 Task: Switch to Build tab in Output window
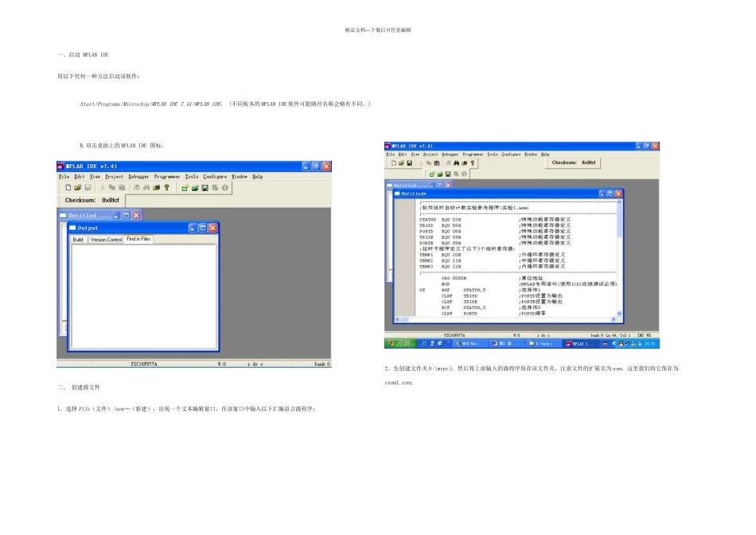point(78,240)
